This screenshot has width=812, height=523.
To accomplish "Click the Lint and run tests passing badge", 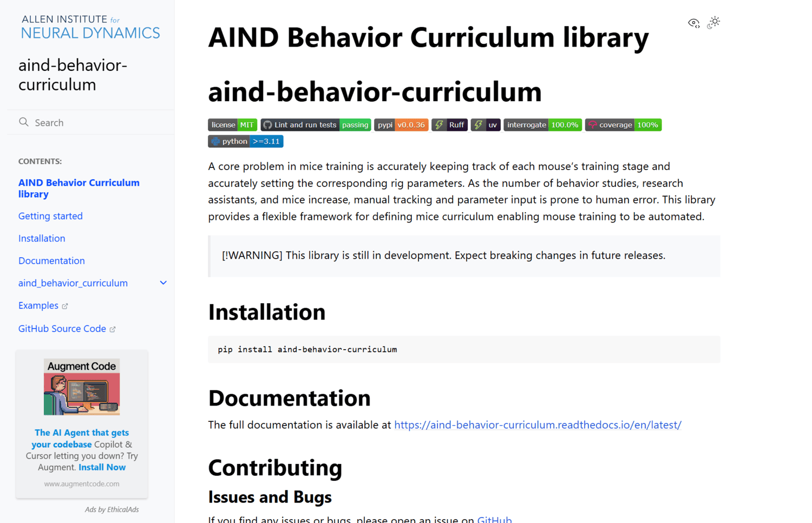I will coord(316,125).
